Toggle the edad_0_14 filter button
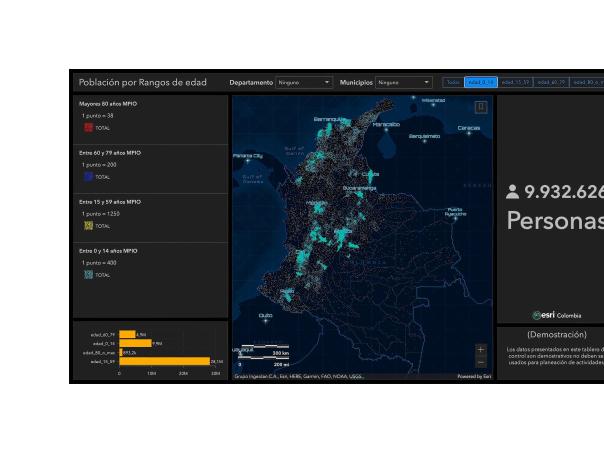Image resolution: width=604 pixels, height=453 pixels. click(480, 82)
